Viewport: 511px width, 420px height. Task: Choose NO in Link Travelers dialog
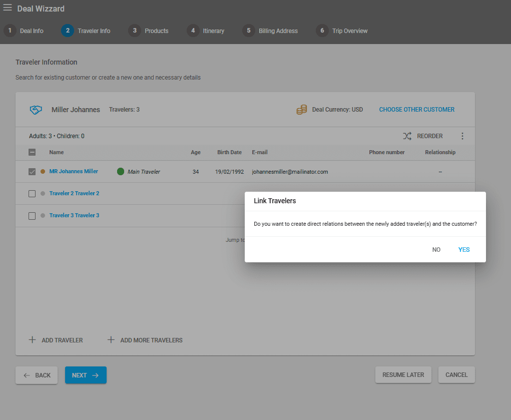pos(436,250)
